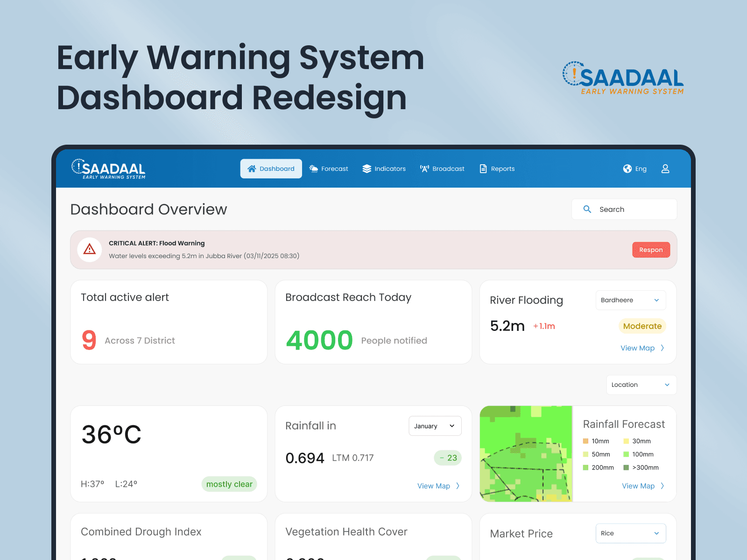The height and width of the screenshot is (560, 747).
Task: Click the Respon button on the flood alert
Action: tap(651, 249)
